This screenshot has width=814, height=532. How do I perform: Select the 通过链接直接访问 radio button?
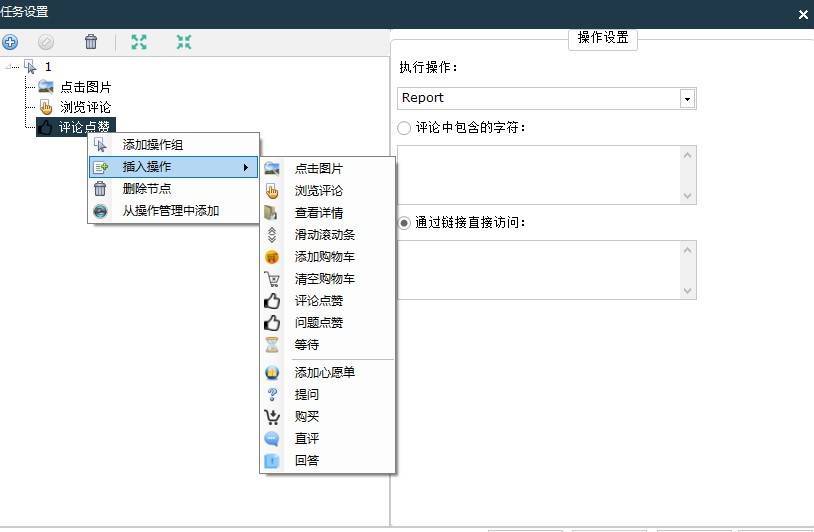coord(404,223)
